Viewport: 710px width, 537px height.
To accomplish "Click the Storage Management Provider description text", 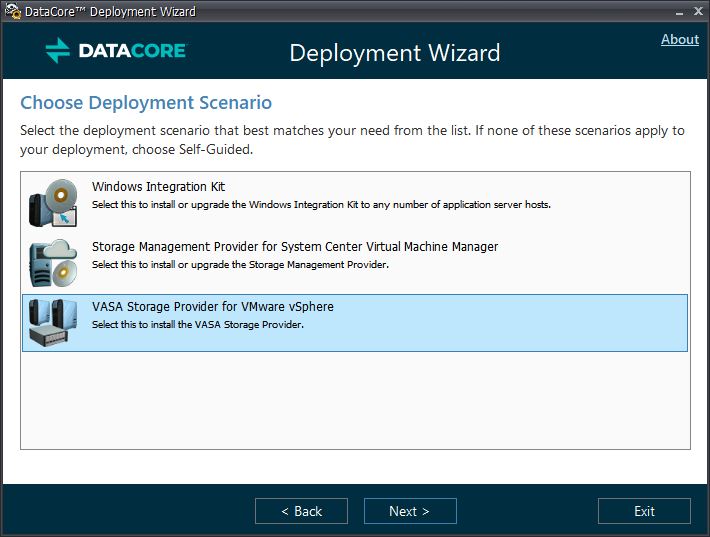I will coord(239,265).
